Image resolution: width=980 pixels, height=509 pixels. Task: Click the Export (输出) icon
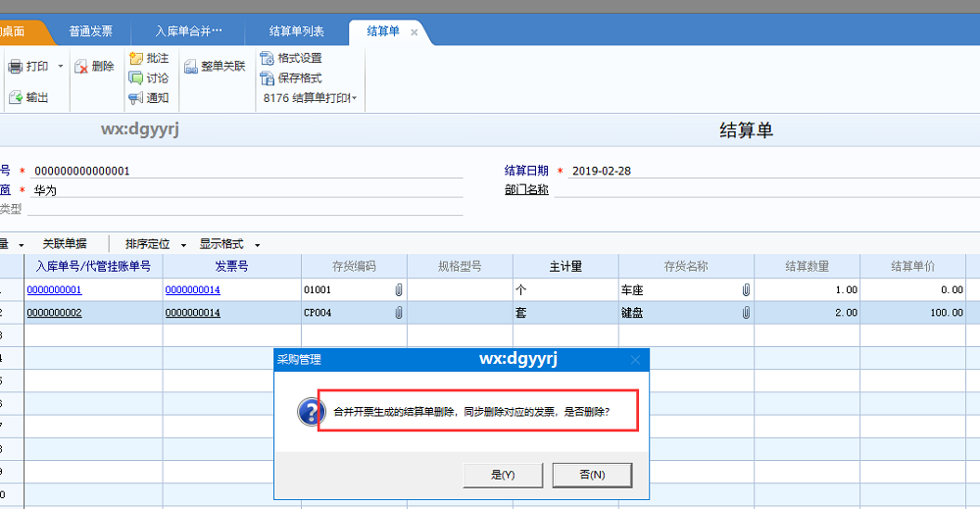[16, 97]
